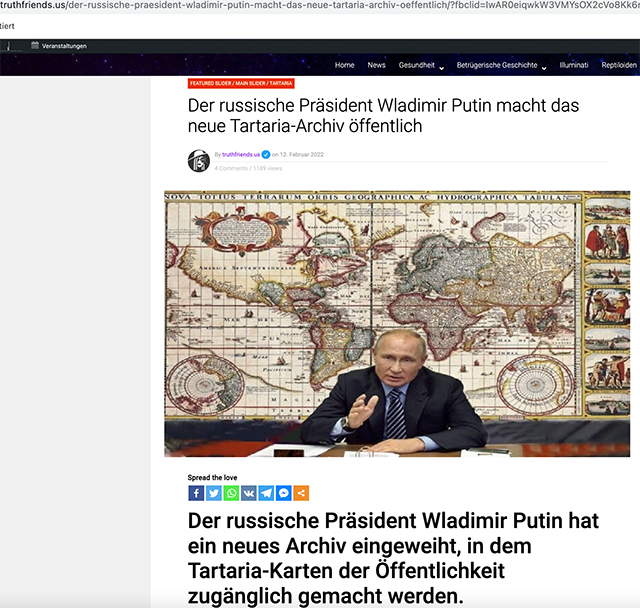Open the News menu item

[376, 65]
